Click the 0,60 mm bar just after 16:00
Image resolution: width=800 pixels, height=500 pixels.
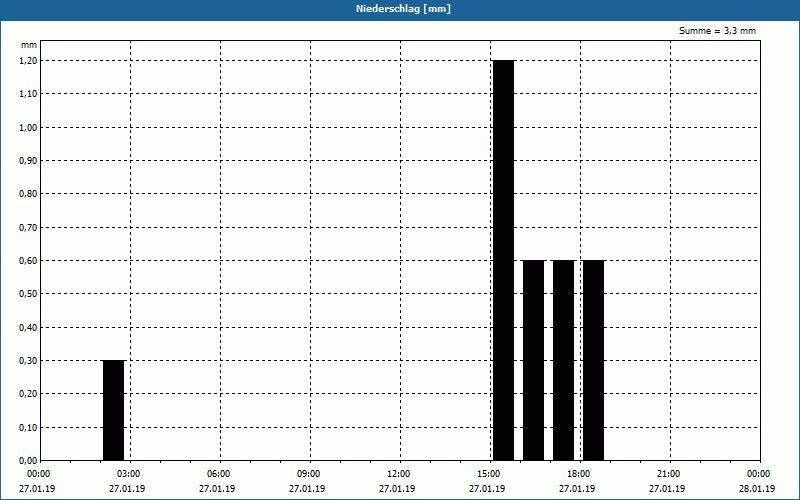[534, 360]
